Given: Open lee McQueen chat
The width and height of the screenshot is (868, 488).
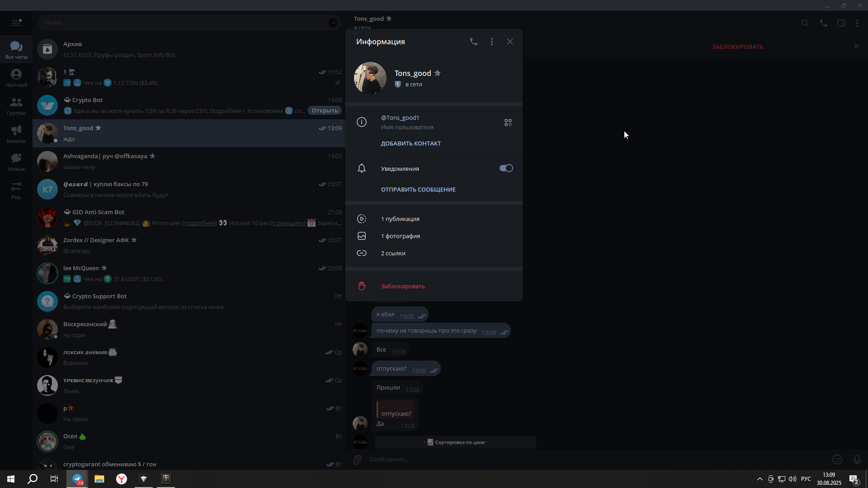Looking at the screenshot, I should coord(189,273).
